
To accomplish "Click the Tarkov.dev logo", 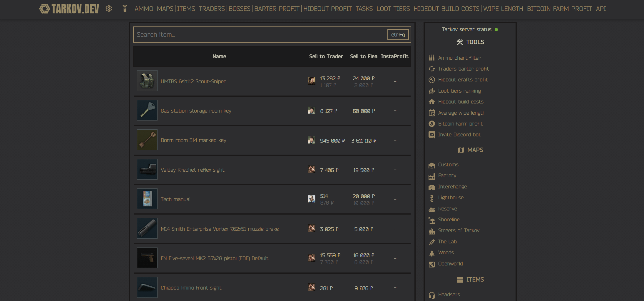I will pos(69,9).
